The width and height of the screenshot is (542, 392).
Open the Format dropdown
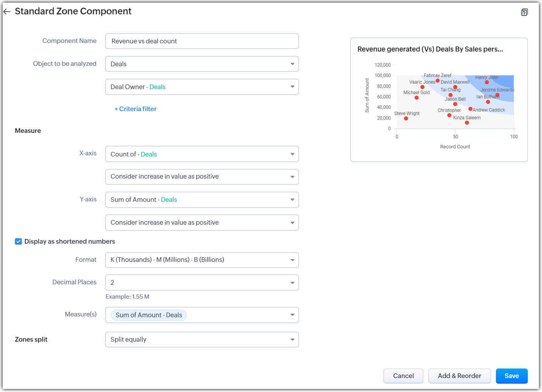(202, 260)
